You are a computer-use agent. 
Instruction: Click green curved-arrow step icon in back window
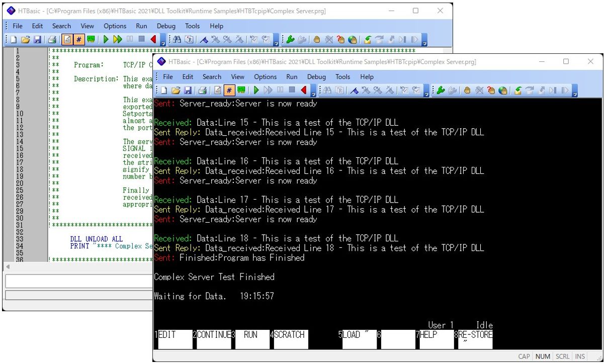click(367, 39)
